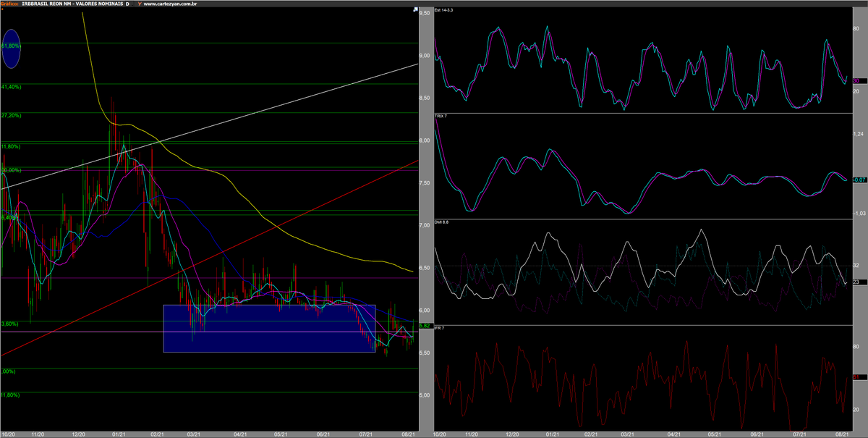This screenshot has width=868, height=438.
Task: Click the DMI scale value 32
Action: (856, 266)
